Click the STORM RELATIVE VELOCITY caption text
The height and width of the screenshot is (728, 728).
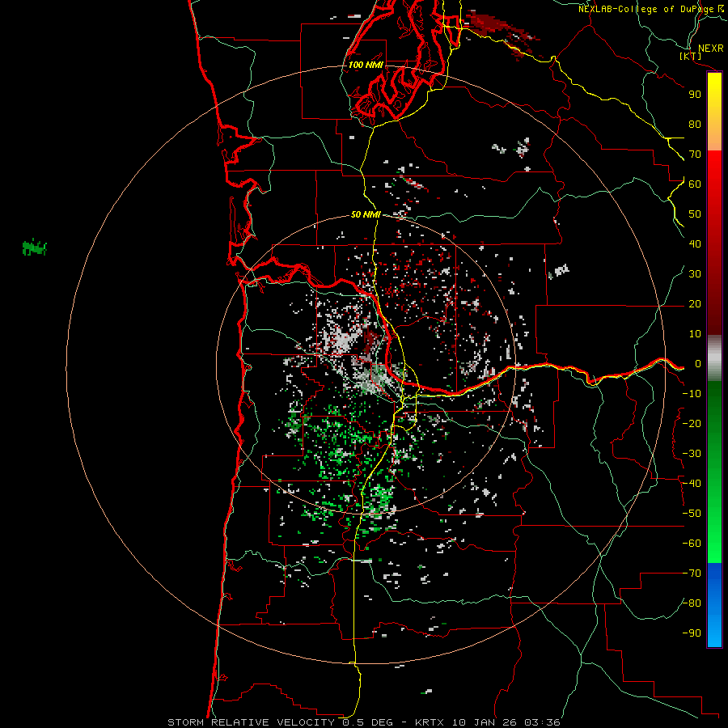251,722
